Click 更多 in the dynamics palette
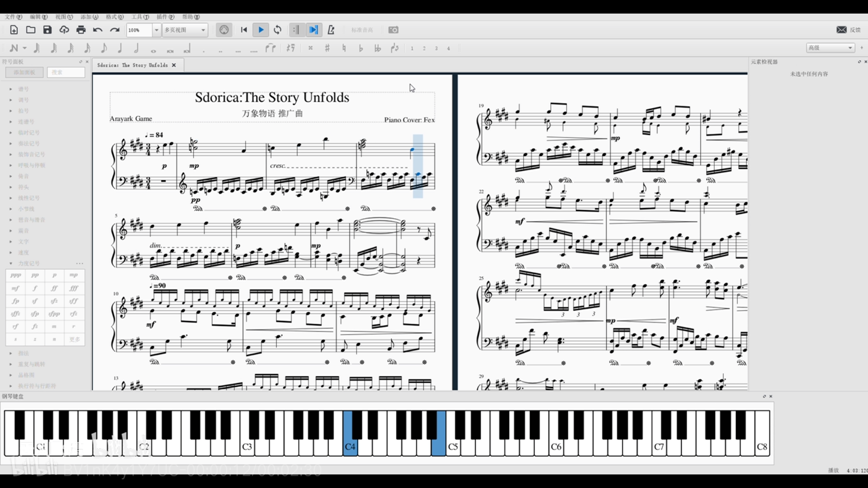Viewport: 868px width, 488px height. [x=75, y=339]
